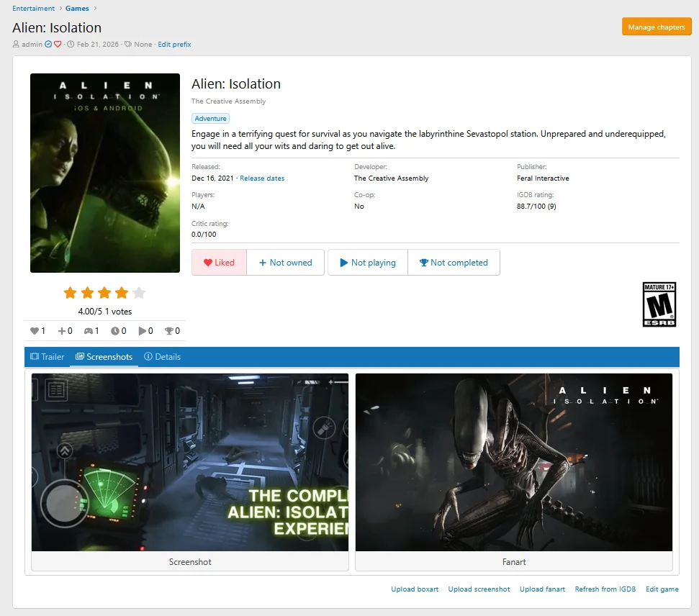Click the clock icon before Feb 21, 2026
The width and height of the screenshot is (699, 616).
[x=71, y=44]
